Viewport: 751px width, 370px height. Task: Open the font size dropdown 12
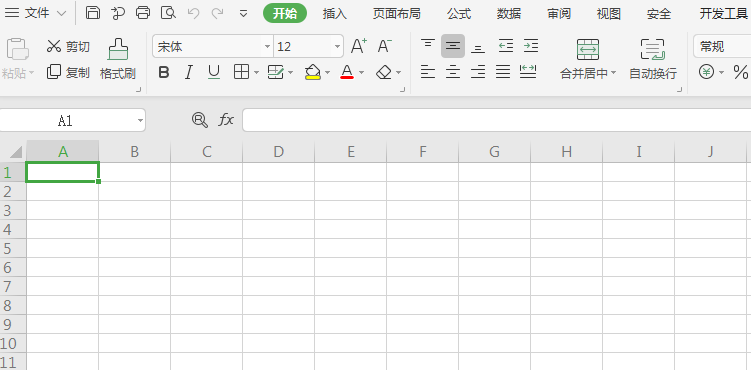coord(338,47)
